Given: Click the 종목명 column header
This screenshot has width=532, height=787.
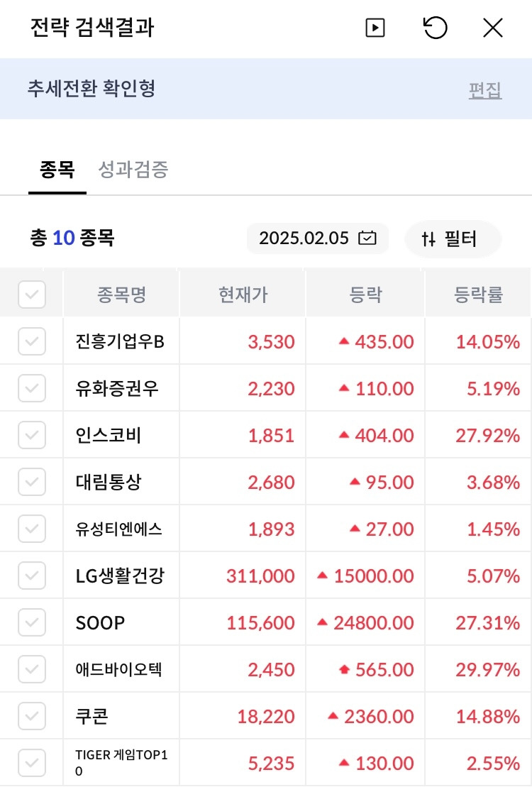Looking at the screenshot, I should coord(121,295).
